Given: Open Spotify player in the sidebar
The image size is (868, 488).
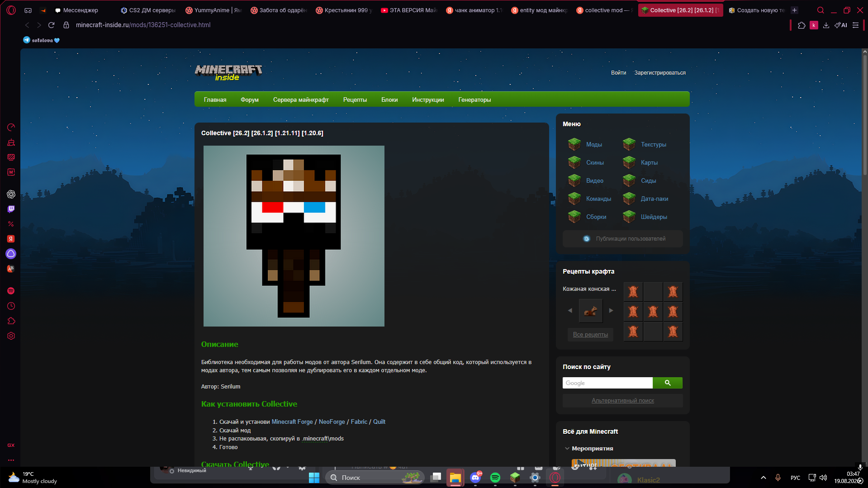Looking at the screenshot, I should click(x=11, y=291).
